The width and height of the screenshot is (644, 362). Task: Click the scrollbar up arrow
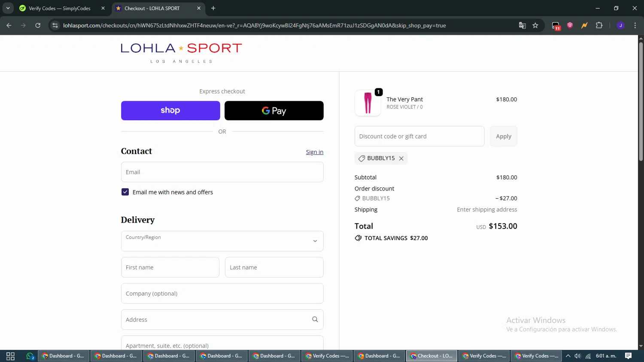tap(641, 38)
